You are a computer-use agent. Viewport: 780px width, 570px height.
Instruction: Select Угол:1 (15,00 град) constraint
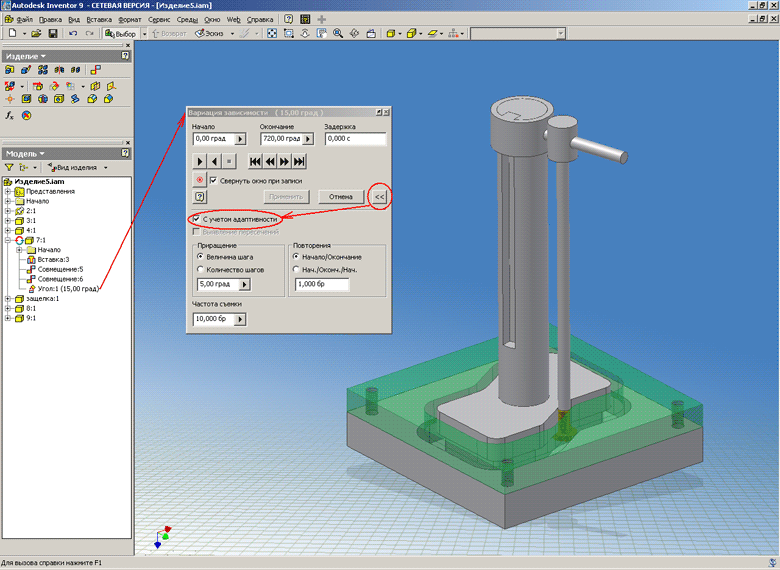68,289
